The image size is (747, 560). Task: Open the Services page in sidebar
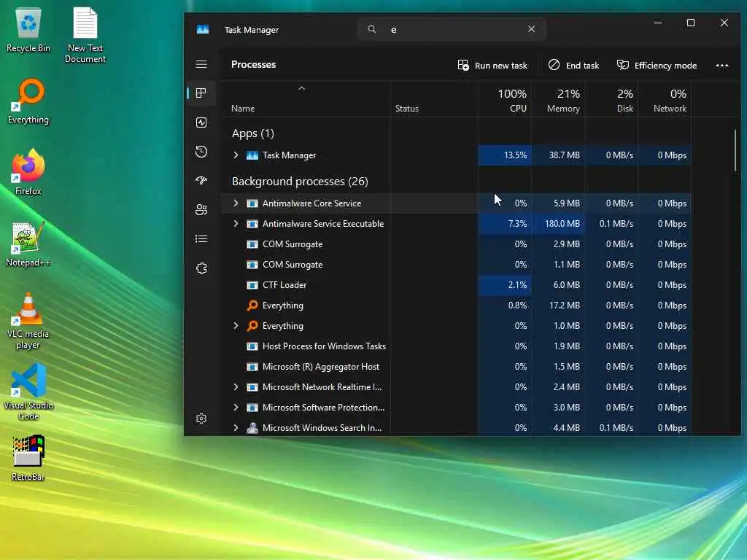201,268
